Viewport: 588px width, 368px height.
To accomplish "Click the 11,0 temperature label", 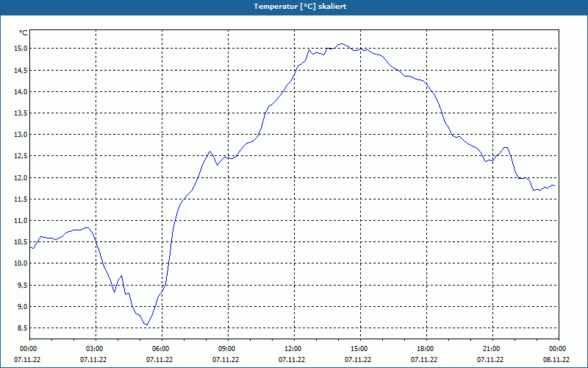I will click(21, 220).
